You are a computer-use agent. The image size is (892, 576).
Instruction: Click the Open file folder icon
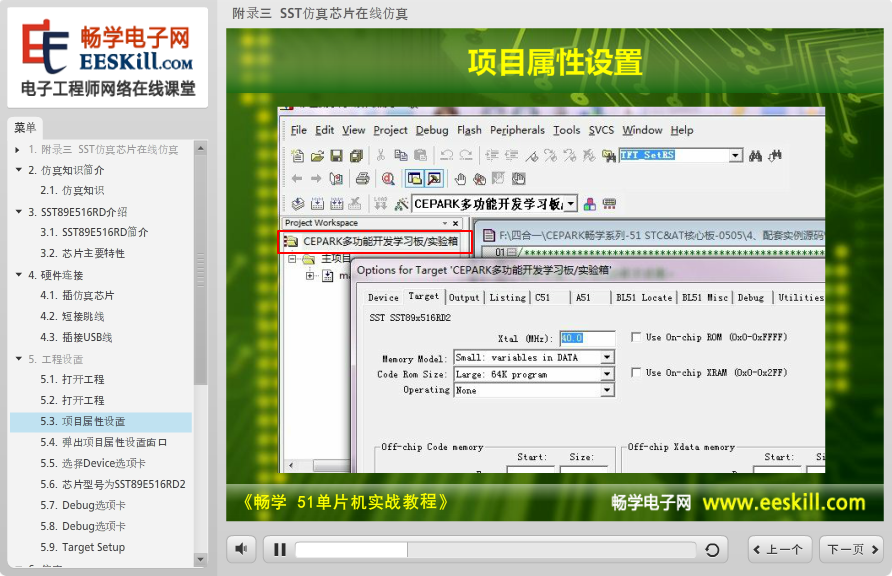(317, 155)
